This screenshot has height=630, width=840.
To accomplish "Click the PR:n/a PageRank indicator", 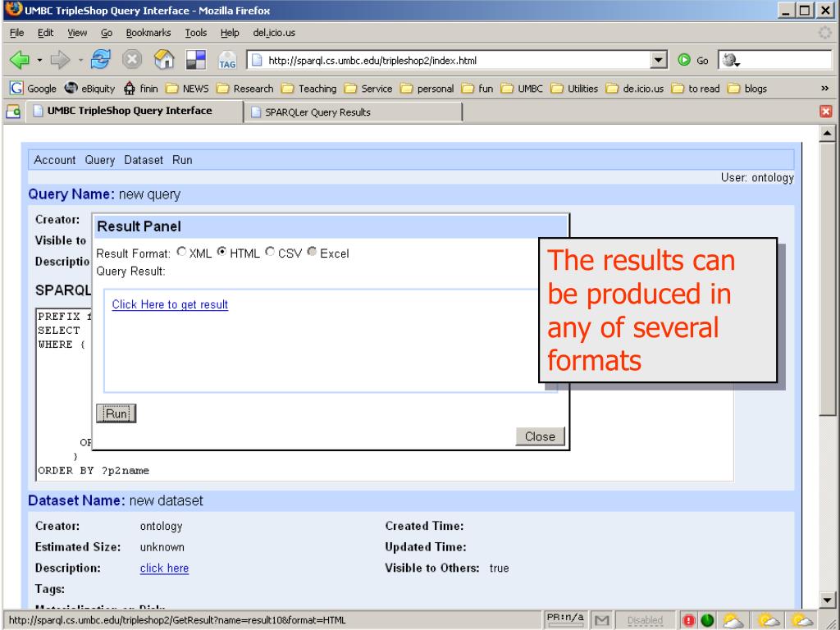I will point(564,619).
